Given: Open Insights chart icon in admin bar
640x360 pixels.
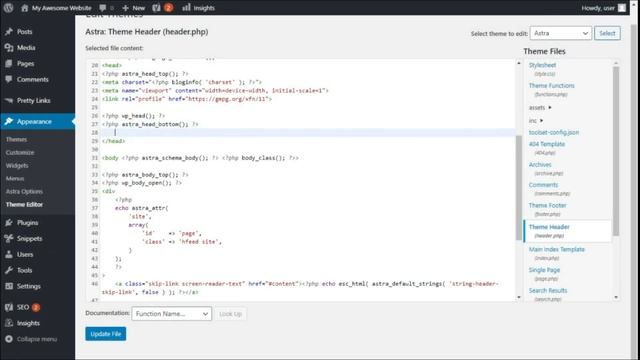Looking at the screenshot, I should click(186, 7).
